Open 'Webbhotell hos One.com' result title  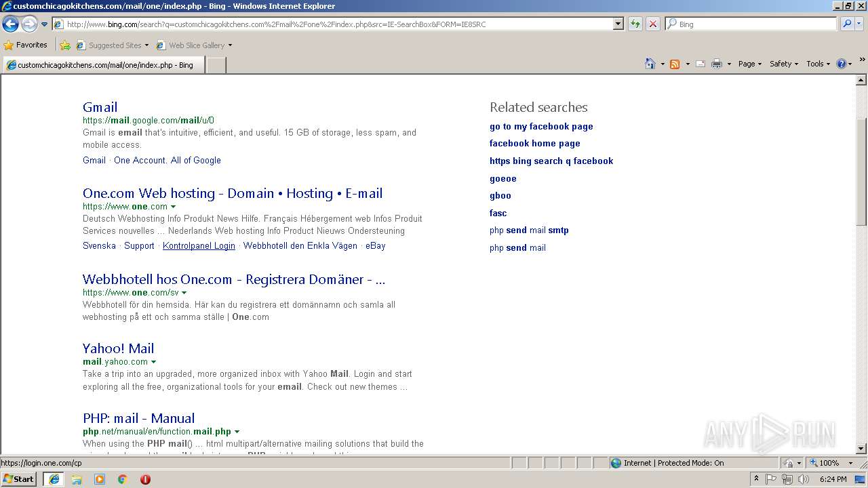click(234, 279)
